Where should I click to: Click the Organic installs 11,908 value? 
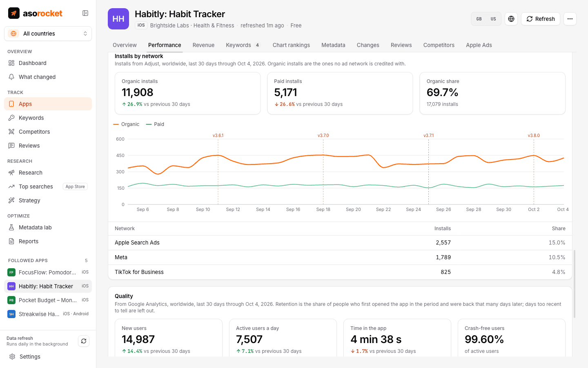pos(138,92)
